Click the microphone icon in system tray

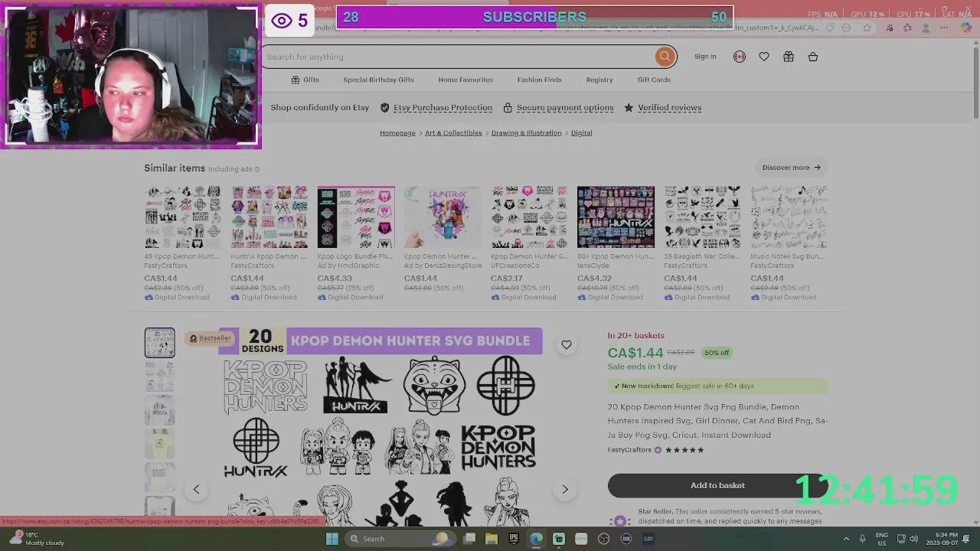click(x=863, y=539)
